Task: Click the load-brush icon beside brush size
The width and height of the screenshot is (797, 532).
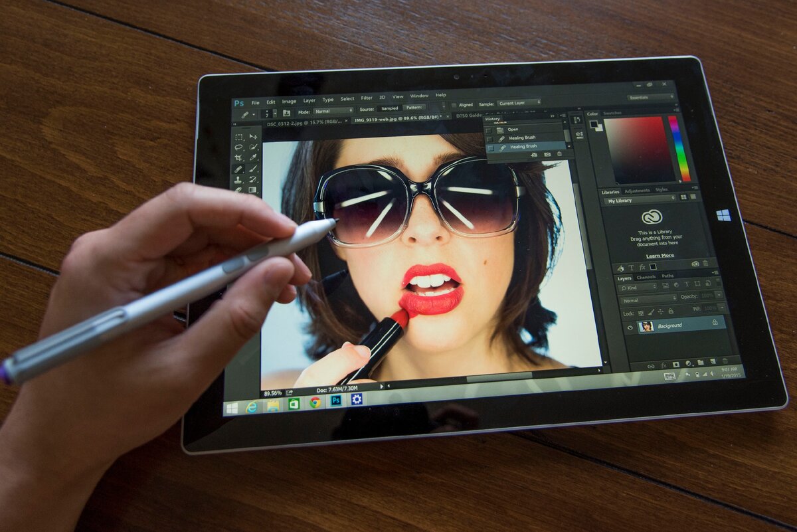Action: click(287, 113)
